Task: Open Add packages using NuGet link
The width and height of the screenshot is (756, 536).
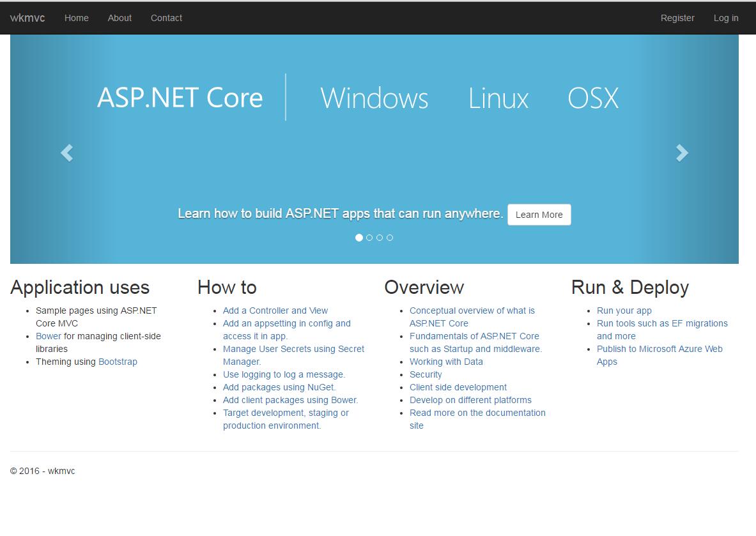Action: [279, 387]
